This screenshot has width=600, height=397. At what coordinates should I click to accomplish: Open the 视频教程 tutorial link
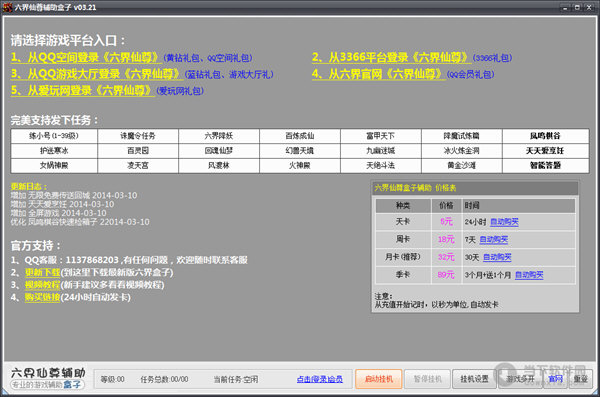(x=42, y=285)
